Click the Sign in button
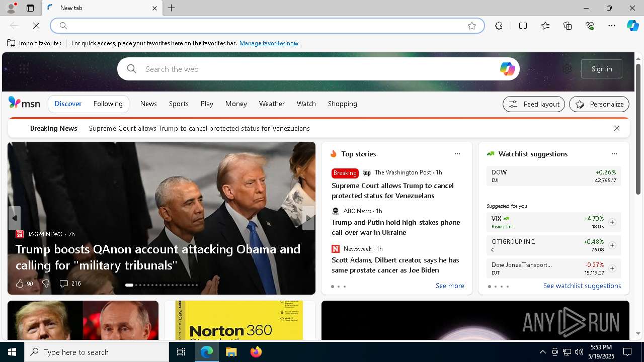 602,69
